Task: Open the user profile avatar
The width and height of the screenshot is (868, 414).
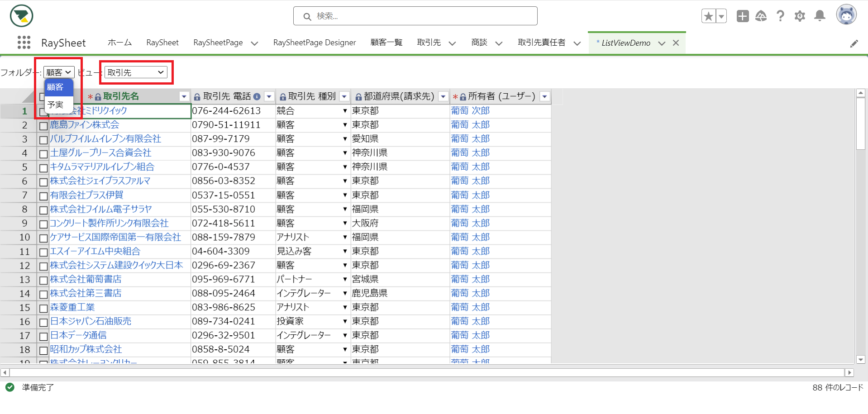Action: coord(846,15)
